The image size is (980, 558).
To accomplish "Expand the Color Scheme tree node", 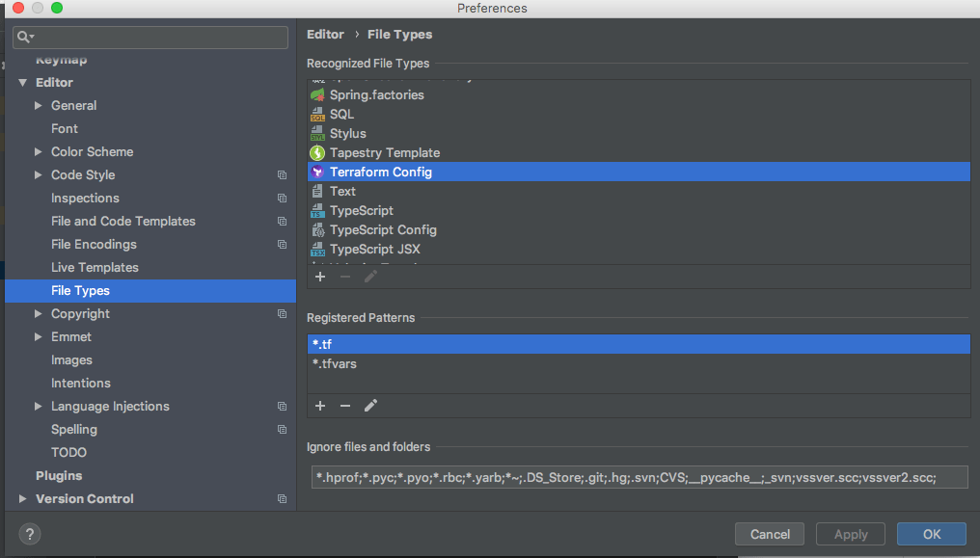I will click(39, 151).
